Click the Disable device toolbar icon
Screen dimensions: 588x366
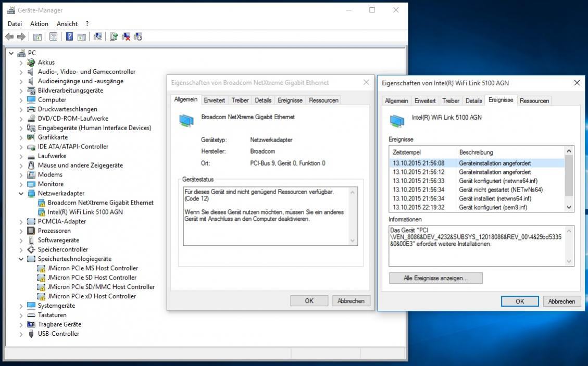[138, 36]
